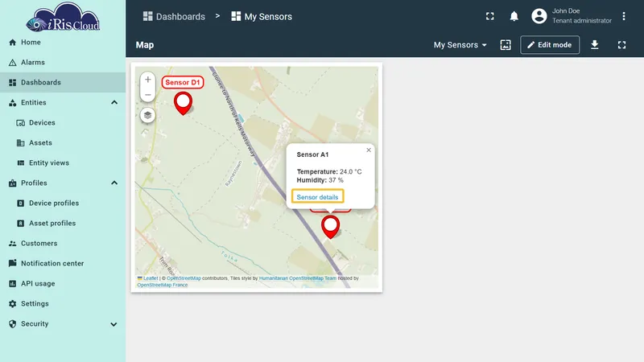Screen dimensions: 644x362
Task: Click the Sensor D1 label
Action: (183, 82)
